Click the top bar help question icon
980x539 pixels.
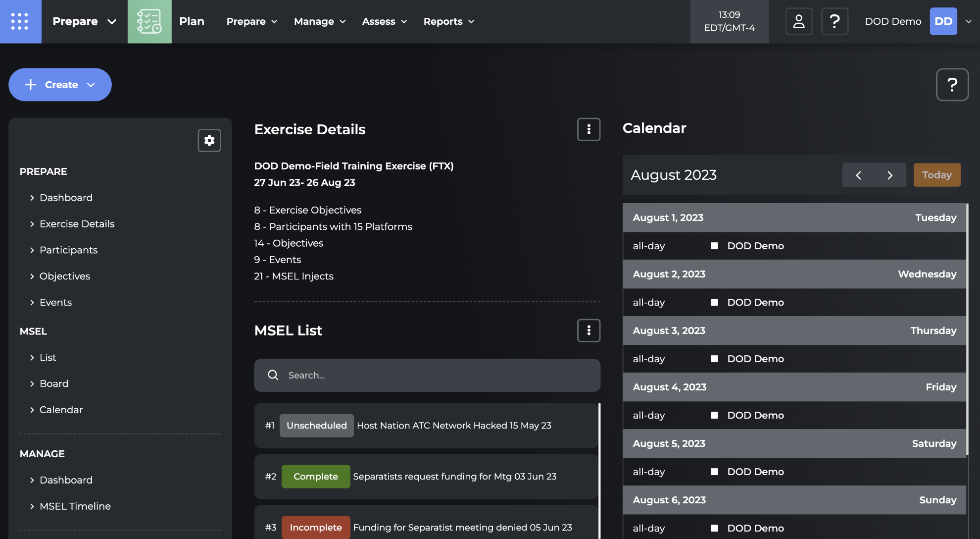click(x=834, y=21)
